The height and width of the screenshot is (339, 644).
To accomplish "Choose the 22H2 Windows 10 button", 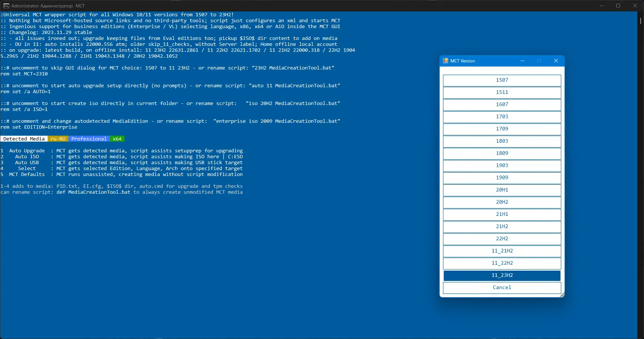I will (x=502, y=239).
